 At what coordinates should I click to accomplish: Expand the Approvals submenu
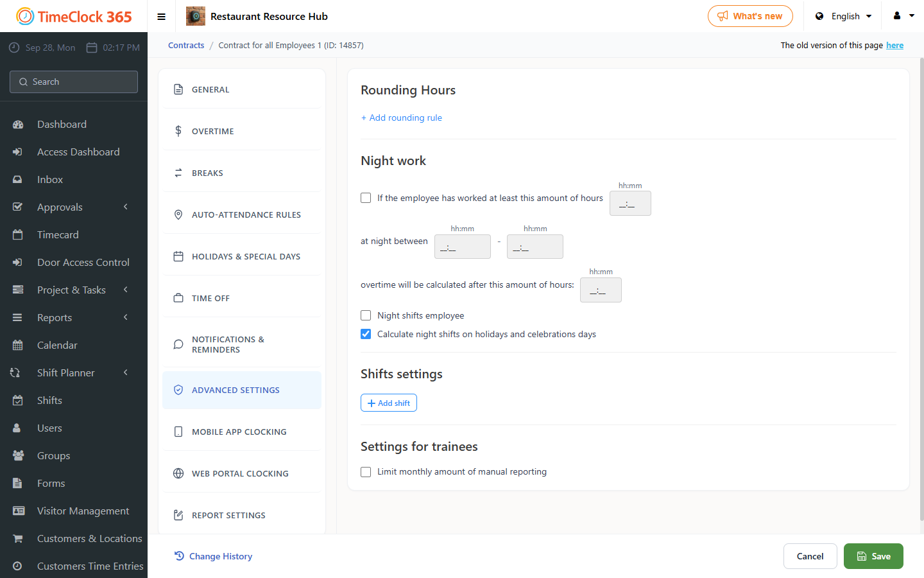click(74, 207)
